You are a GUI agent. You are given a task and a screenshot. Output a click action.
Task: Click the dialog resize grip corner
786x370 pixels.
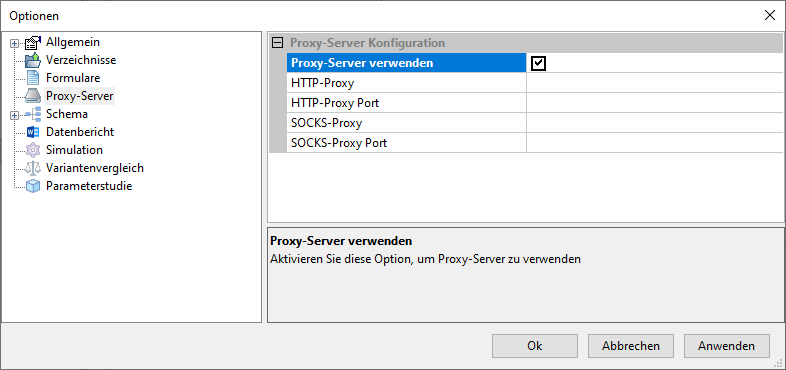point(779,364)
